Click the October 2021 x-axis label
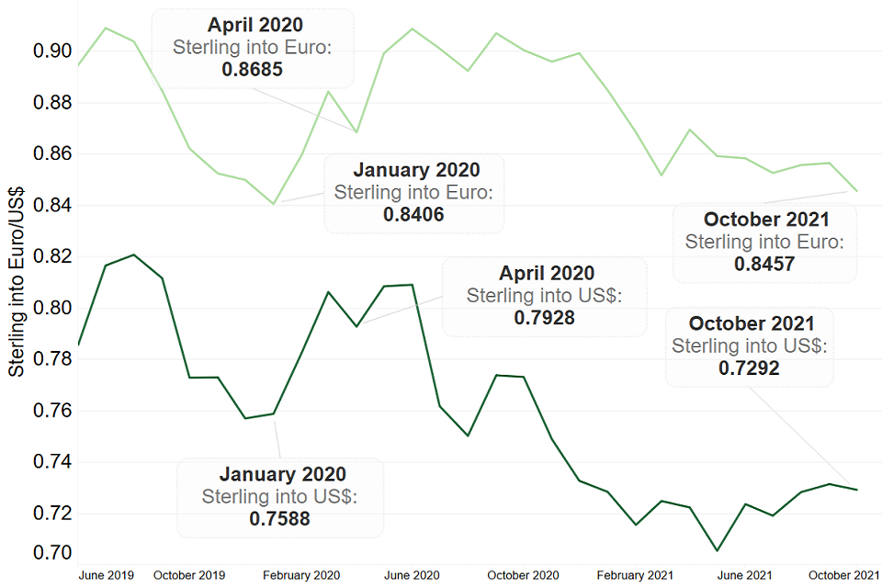 (x=842, y=576)
